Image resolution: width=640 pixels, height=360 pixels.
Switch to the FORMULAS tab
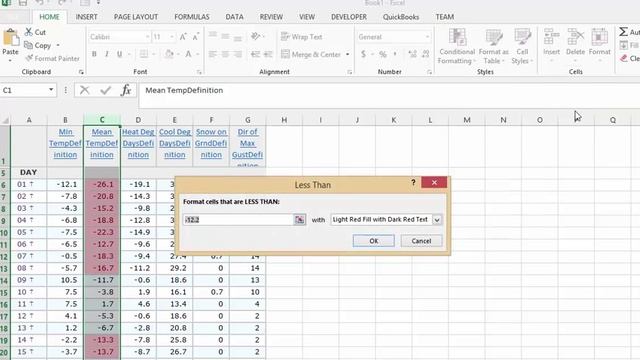coord(191,17)
